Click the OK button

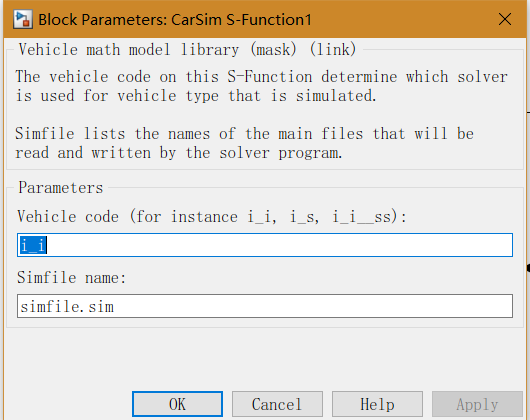[x=177, y=404]
